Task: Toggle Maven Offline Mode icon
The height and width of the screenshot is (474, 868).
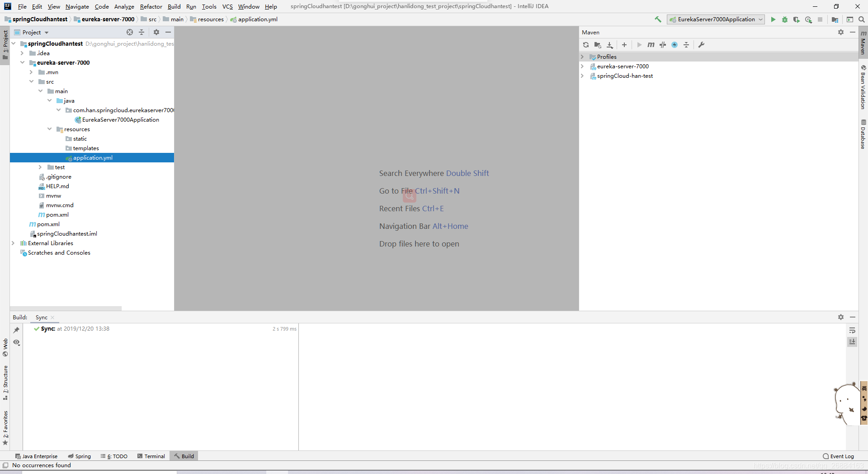Action: (675, 45)
